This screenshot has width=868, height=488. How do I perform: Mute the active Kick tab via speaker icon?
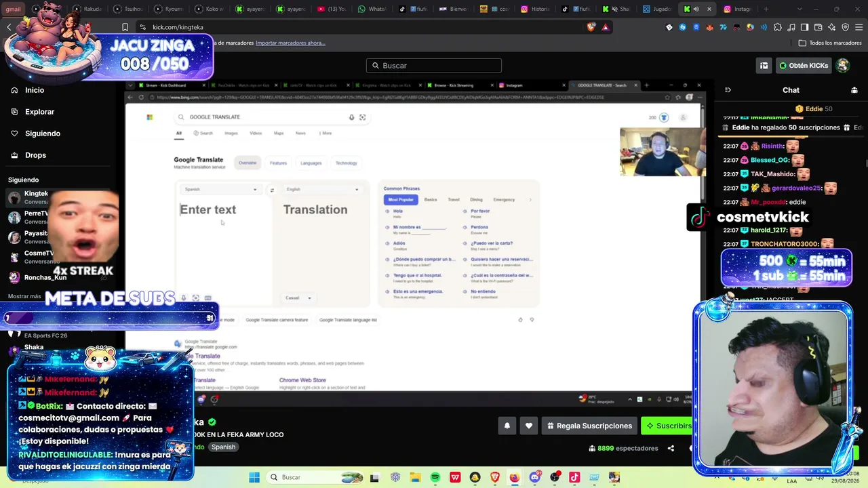696,9
